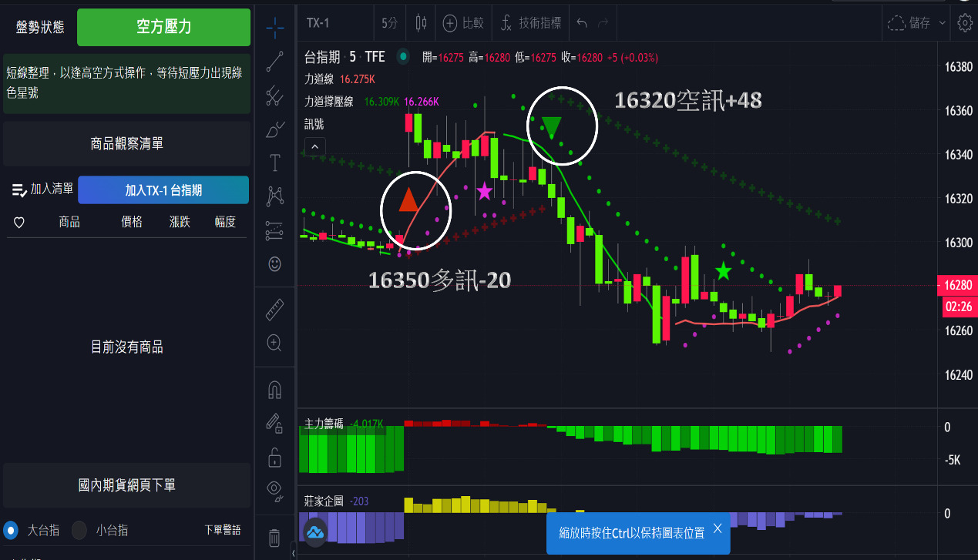Image resolution: width=978 pixels, height=560 pixels.
Task: Open the 5分 time interval dropdown
Action: (x=390, y=23)
